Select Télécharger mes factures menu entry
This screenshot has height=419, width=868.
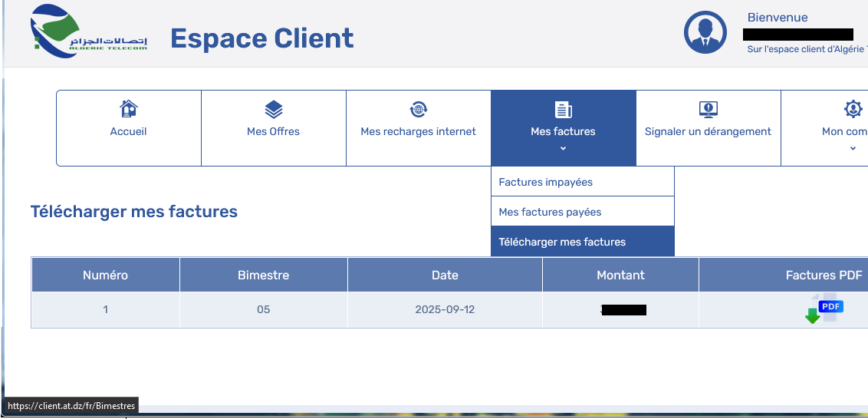582,242
